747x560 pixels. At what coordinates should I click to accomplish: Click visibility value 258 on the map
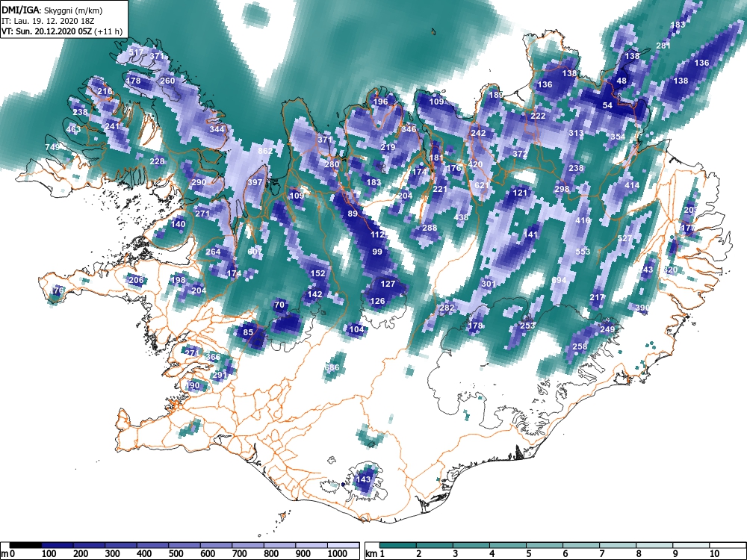tap(580, 346)
